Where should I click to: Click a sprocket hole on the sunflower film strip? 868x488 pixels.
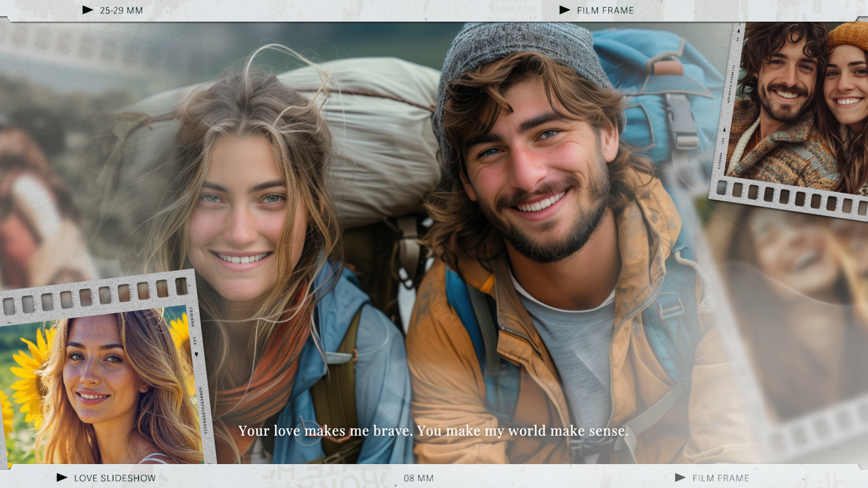[x=85, y=297]
